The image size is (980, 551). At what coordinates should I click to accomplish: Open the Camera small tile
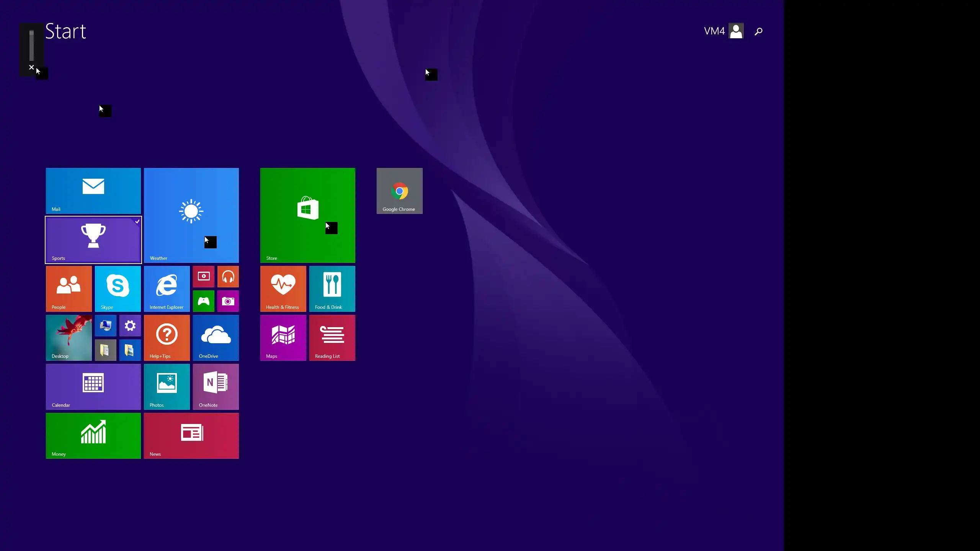228,301
